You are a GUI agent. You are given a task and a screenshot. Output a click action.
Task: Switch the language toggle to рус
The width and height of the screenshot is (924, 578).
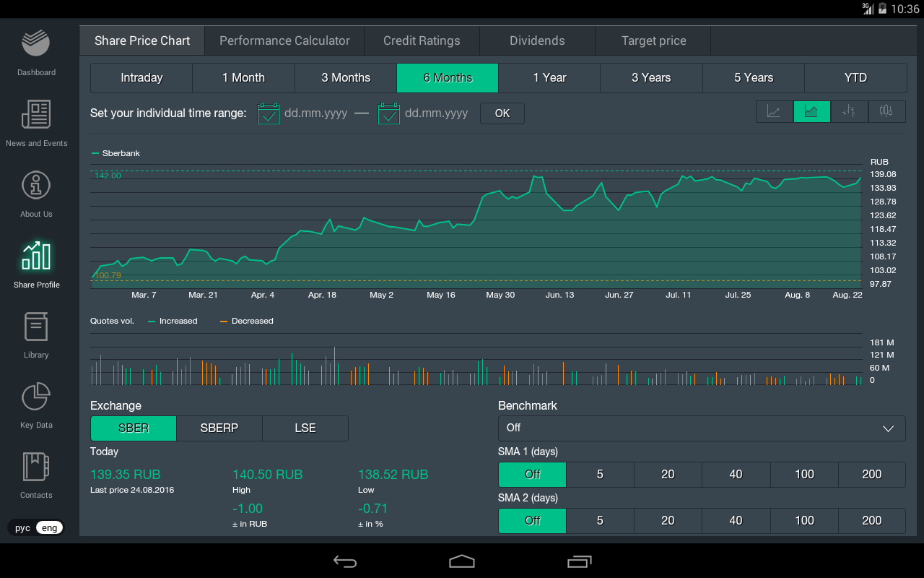pos(23,528)
